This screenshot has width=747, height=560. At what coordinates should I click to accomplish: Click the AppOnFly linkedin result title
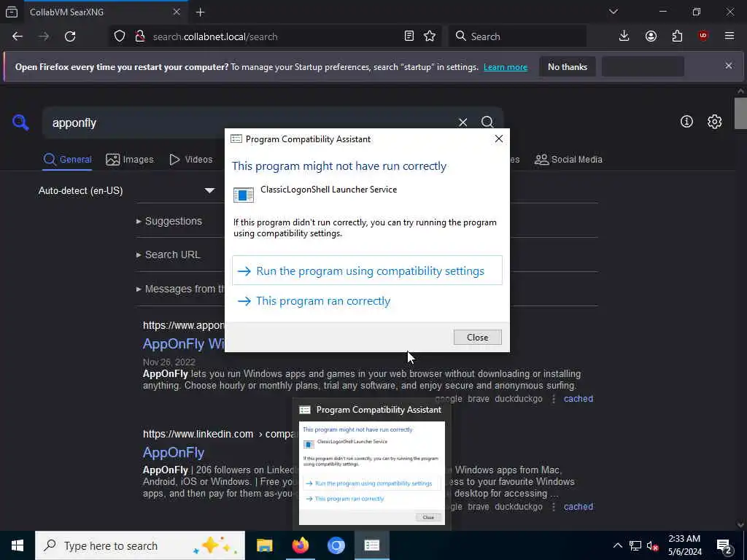[x=174, y=452]
